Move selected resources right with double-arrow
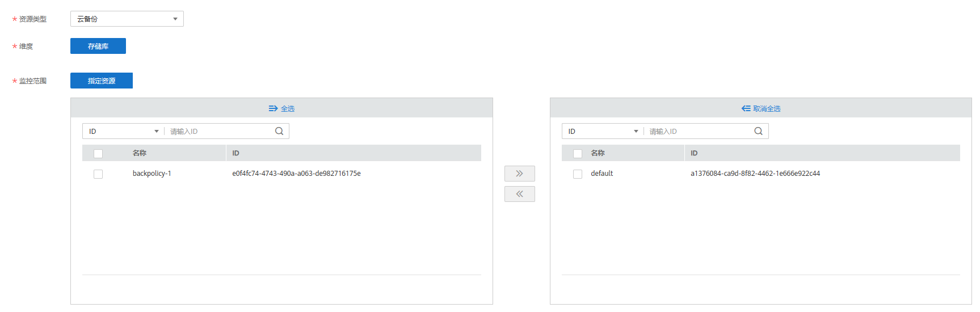The image size is (980, 312). click(519, 174)
